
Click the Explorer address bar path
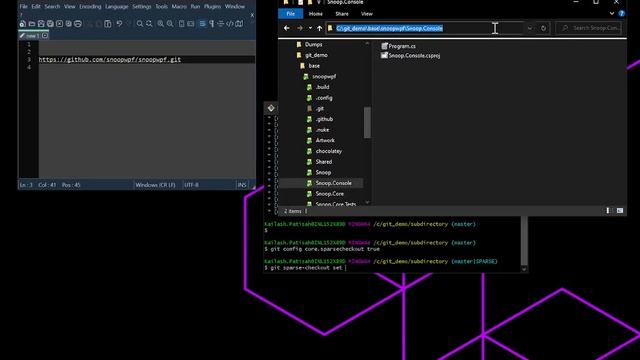(389, 28)
